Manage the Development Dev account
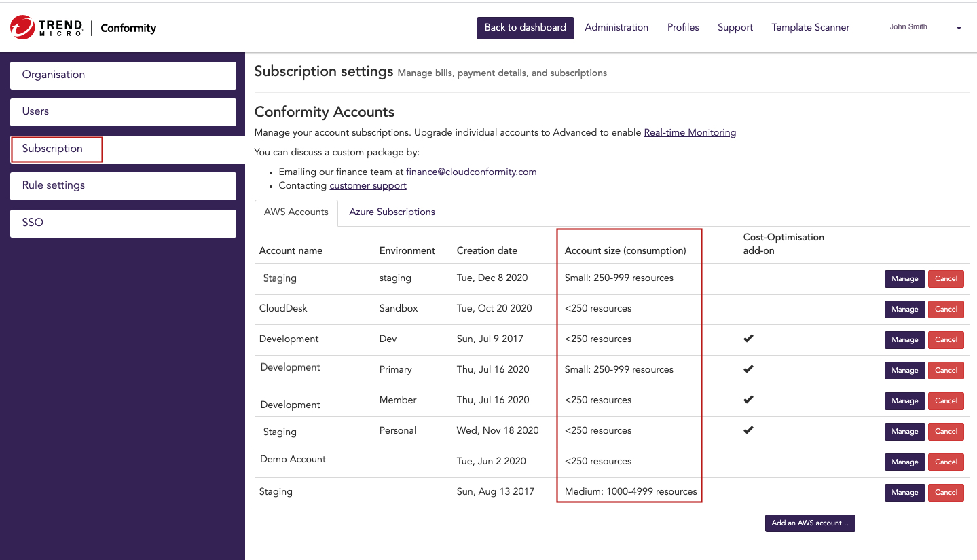This screenshot has height=560, width=977. point(904,340)
